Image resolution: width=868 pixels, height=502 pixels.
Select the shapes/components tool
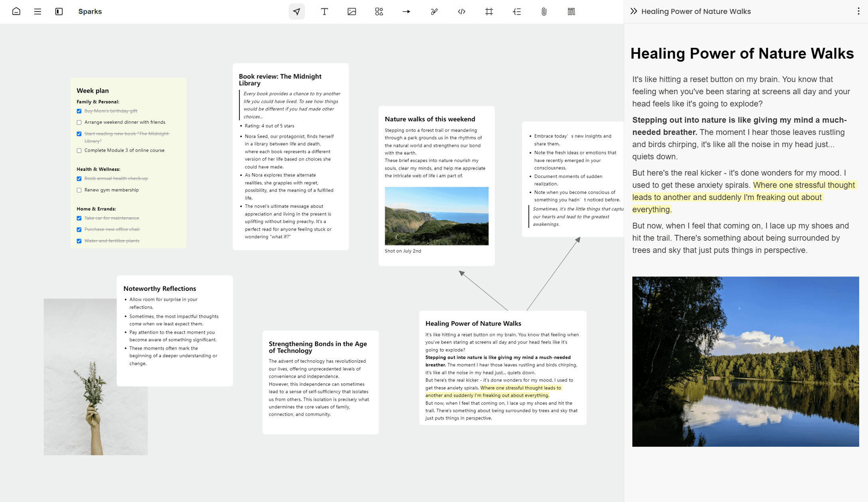(379, 12)
